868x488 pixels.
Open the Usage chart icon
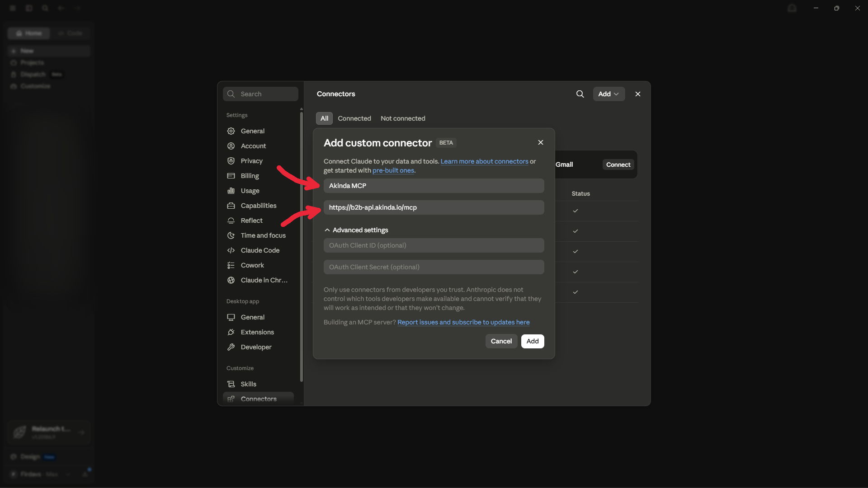(x=231, y=191)
